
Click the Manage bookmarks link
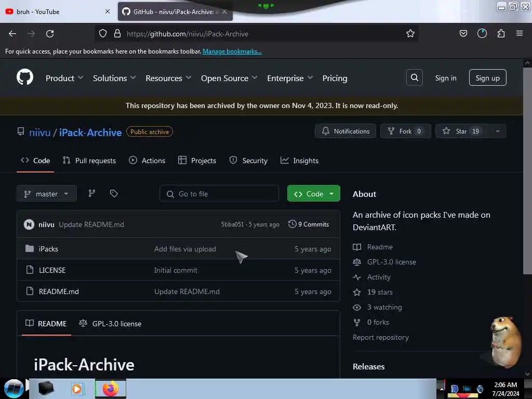coord(232,51)
